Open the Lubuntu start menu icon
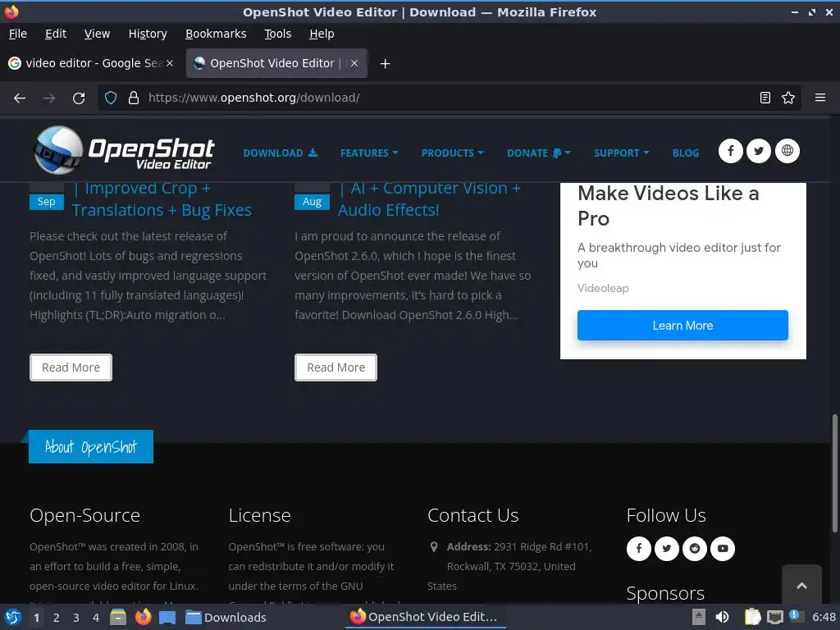Image resolution: width=840 pixels, height=630 pixels. coord(13,617)
